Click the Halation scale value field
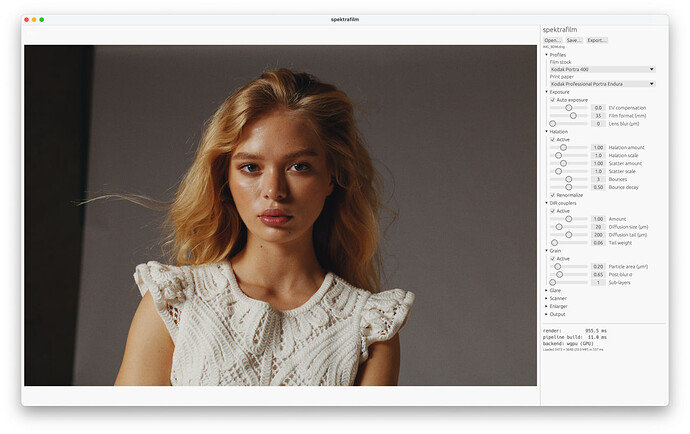 (598, 155)
